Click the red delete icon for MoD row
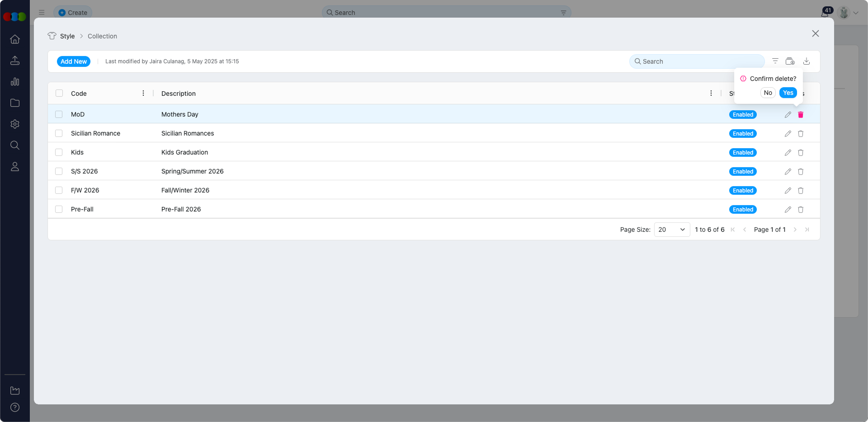Screen dimensions: 868x422 [x=801, y=115]
